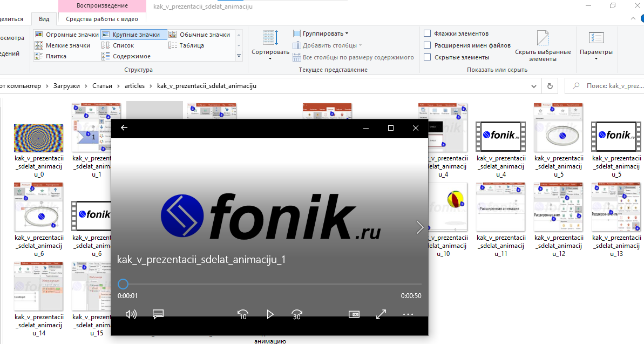
Task: Enable Скрытые элементы checkbox
Action: coord(427,58)
